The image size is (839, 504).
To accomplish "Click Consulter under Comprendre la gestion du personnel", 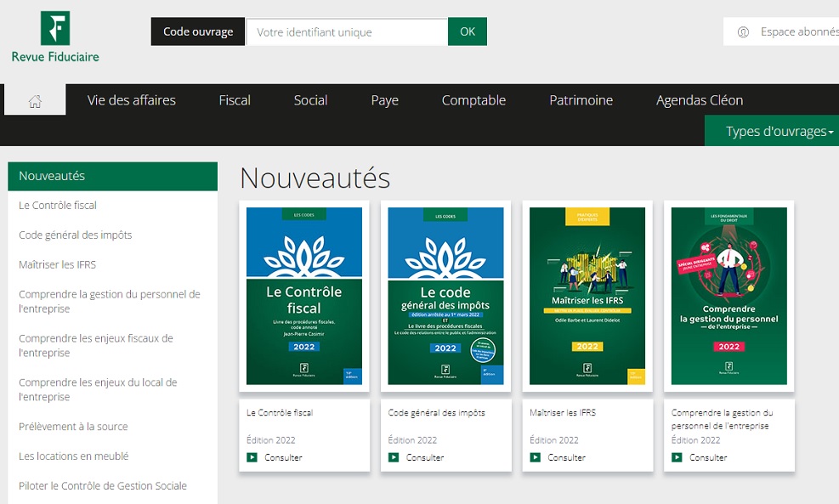I will (x=708, y=457).
